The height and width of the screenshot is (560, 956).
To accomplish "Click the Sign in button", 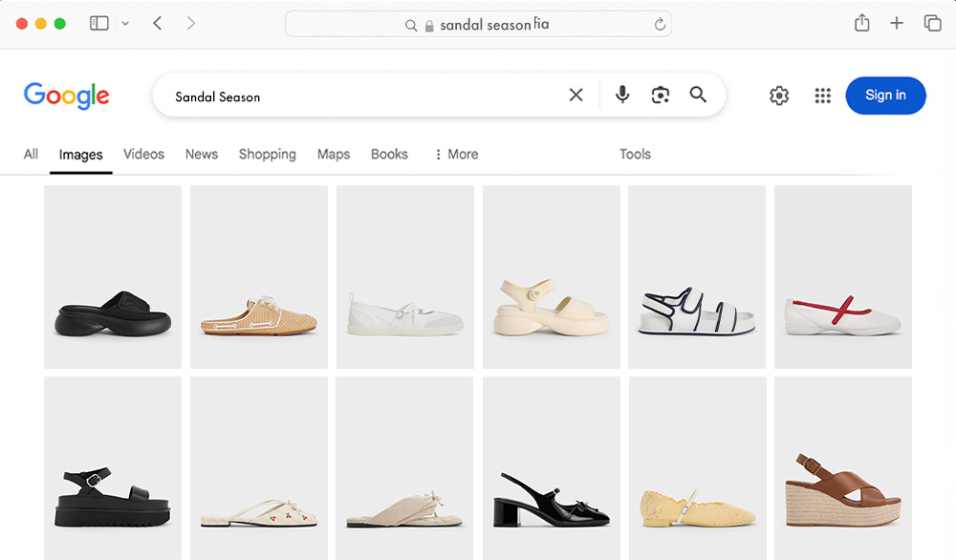I will [885, 96].
